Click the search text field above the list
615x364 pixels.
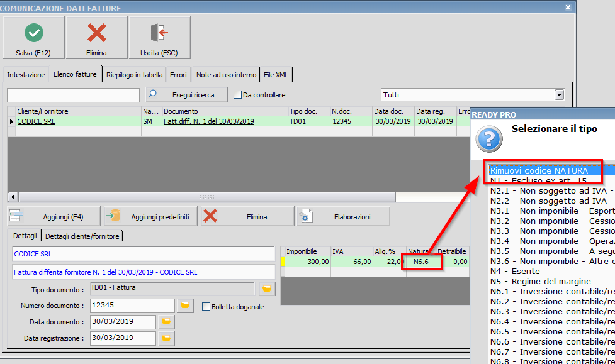tap(74, 95)
